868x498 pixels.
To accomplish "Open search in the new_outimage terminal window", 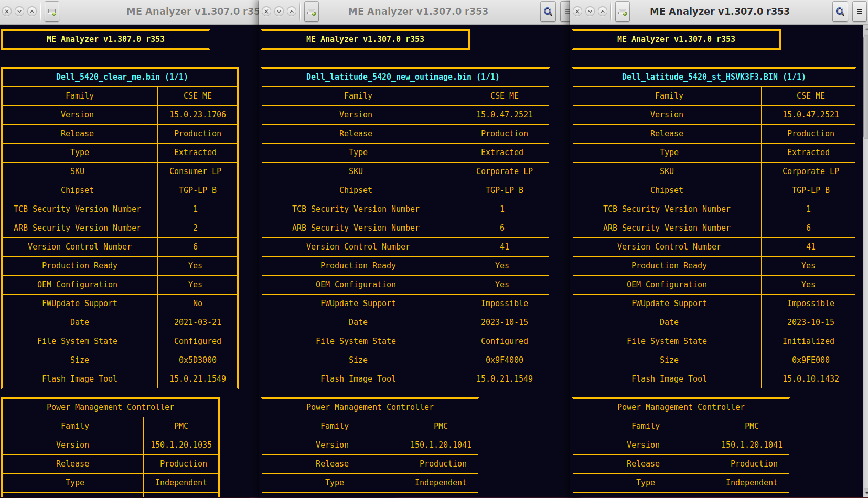I will [x=548, y=12].
